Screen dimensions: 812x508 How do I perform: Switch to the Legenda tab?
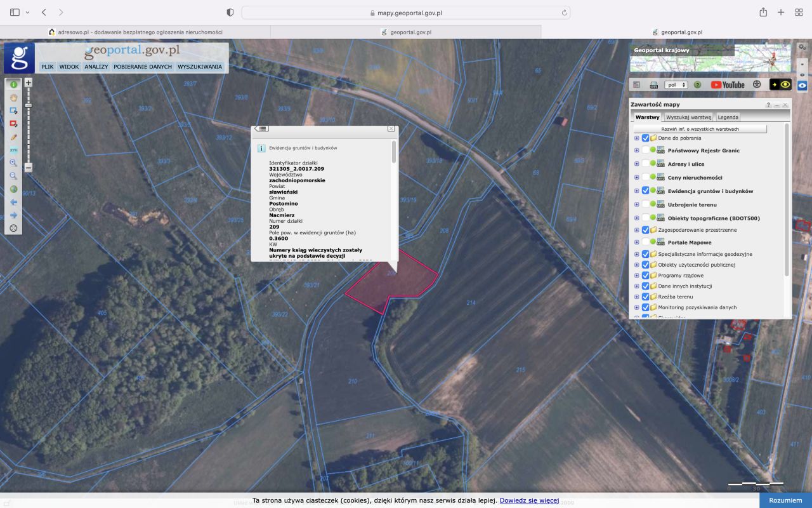[x=728, y=117]
